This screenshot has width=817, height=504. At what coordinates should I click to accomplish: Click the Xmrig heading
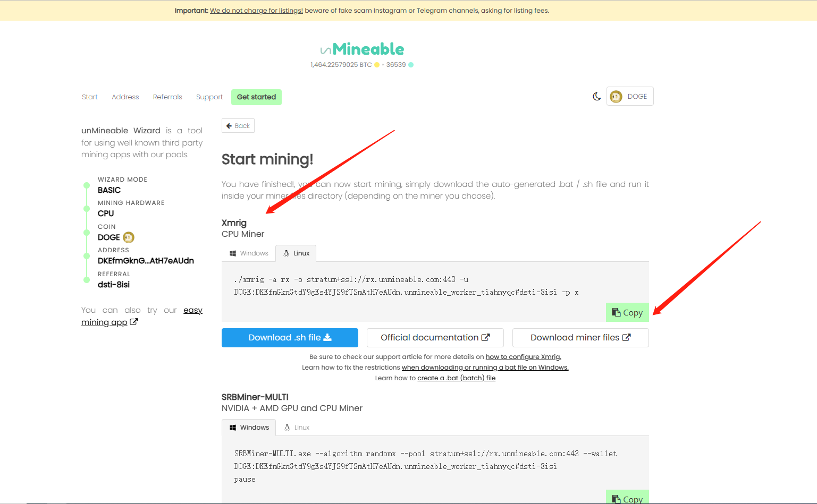click(x=234, y=223)
